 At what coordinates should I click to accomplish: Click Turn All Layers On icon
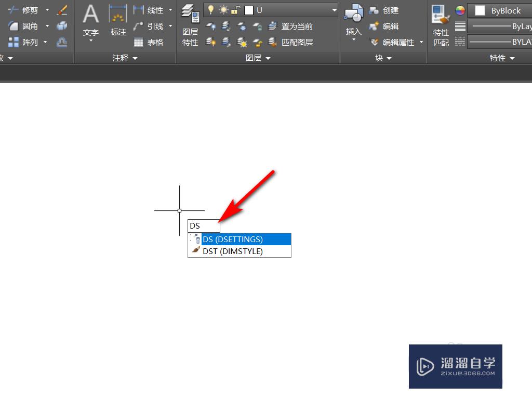tap(211, 42)
